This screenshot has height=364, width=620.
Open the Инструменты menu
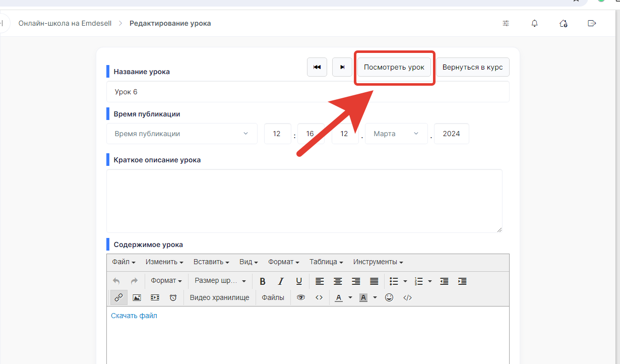(x=378, y=262)
